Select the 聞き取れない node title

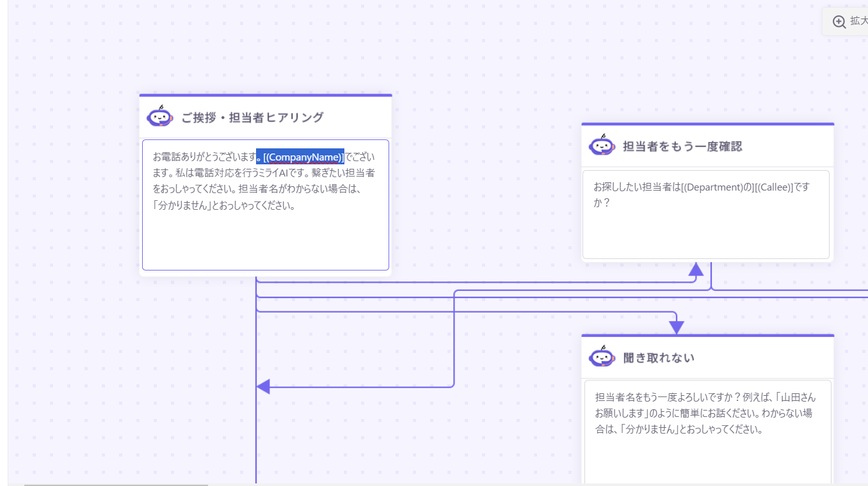coord(659,358)
